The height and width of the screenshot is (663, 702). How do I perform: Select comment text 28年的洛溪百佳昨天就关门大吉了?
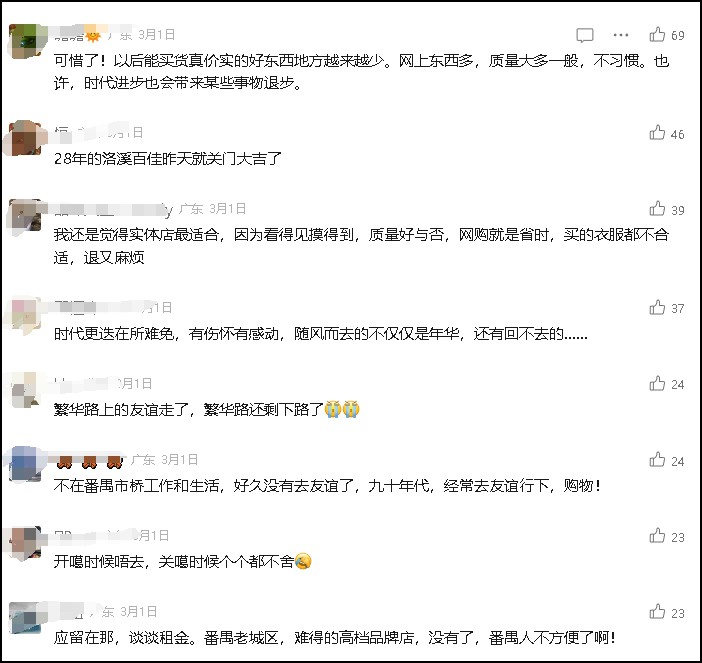(x=168, y=158)
